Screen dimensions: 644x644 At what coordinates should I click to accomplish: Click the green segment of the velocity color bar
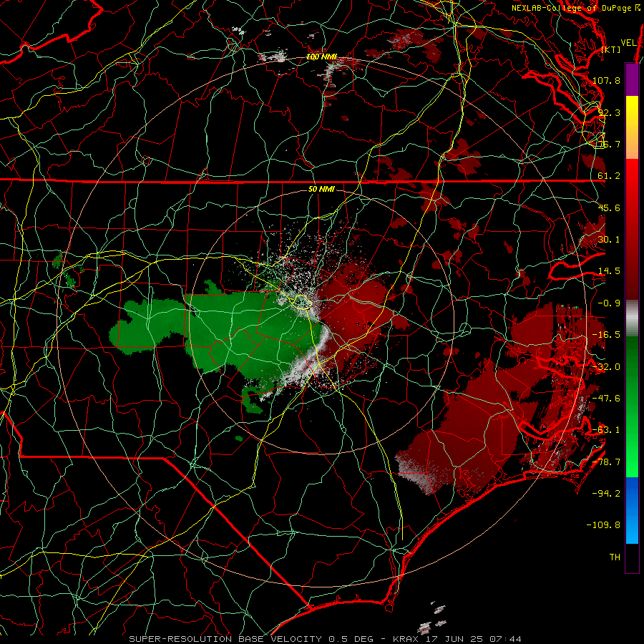point(632,406)
